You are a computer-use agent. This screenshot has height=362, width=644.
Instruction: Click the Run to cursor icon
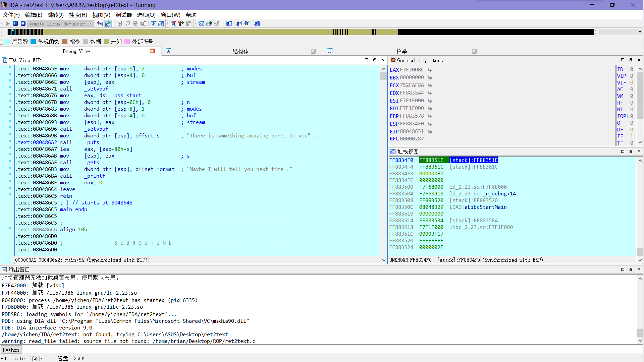(x=143, y=23)
